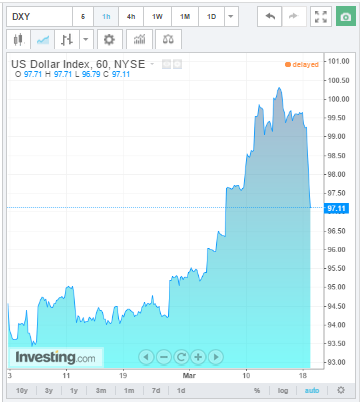Screen dimensions: 361x404
Task: Open the indicators menu
Action: coord(139,40)
